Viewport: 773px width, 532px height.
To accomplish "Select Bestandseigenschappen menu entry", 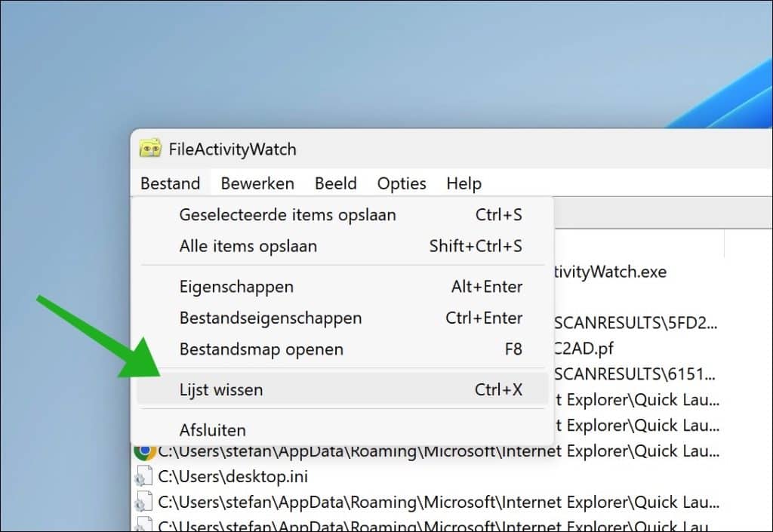I will coord(343,318).
